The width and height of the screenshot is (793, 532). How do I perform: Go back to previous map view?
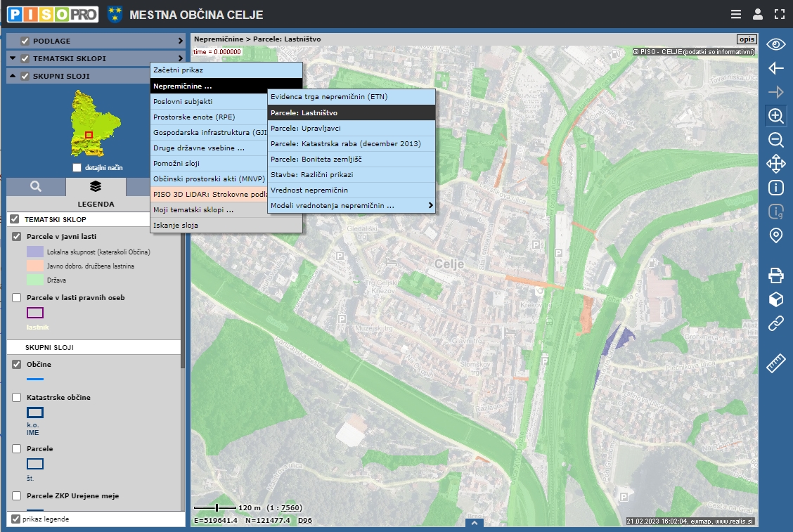(x=776, y=68)
